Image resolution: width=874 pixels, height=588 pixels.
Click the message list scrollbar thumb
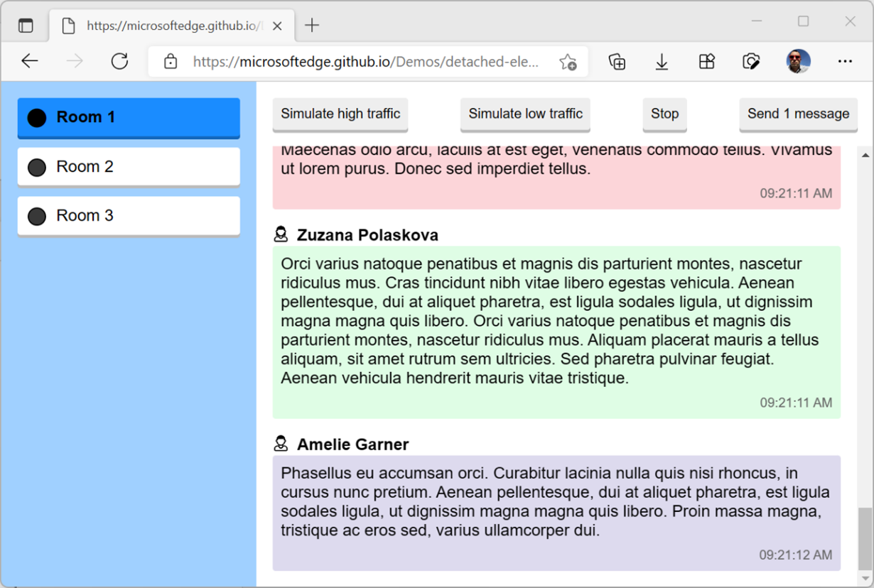865,538
